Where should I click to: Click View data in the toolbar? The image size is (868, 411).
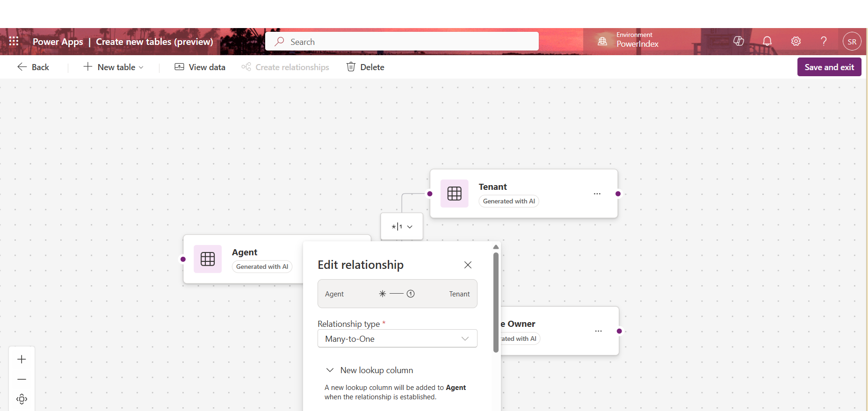click(200, 67)
